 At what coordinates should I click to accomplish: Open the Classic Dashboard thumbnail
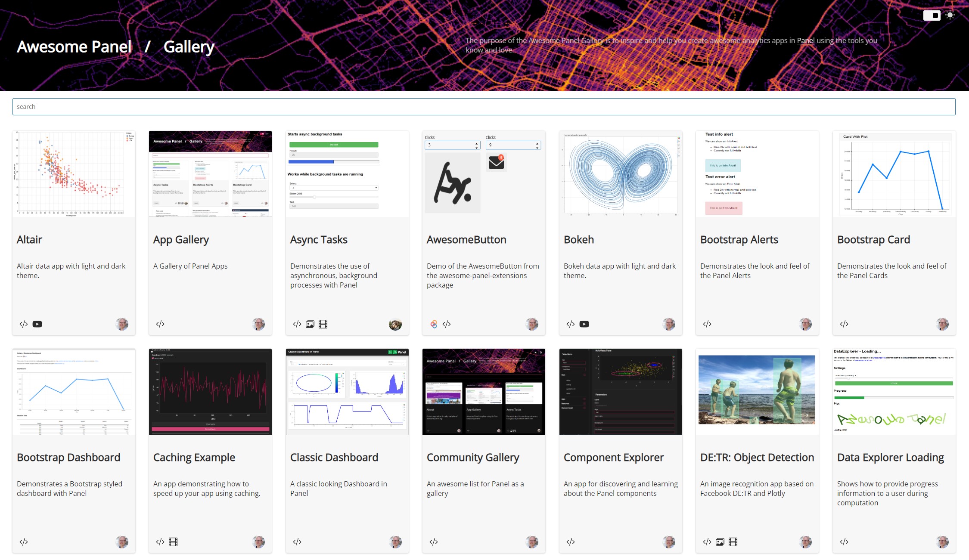point(347,391)
